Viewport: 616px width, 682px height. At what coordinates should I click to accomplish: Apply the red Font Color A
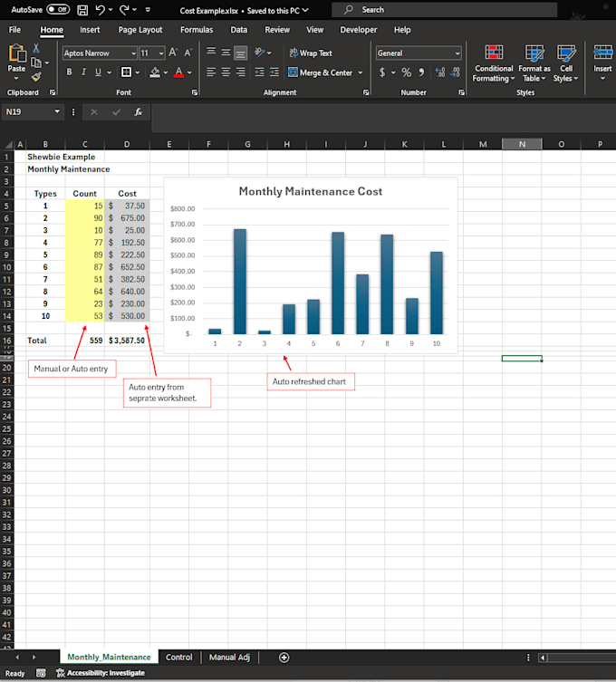(178, 72)
